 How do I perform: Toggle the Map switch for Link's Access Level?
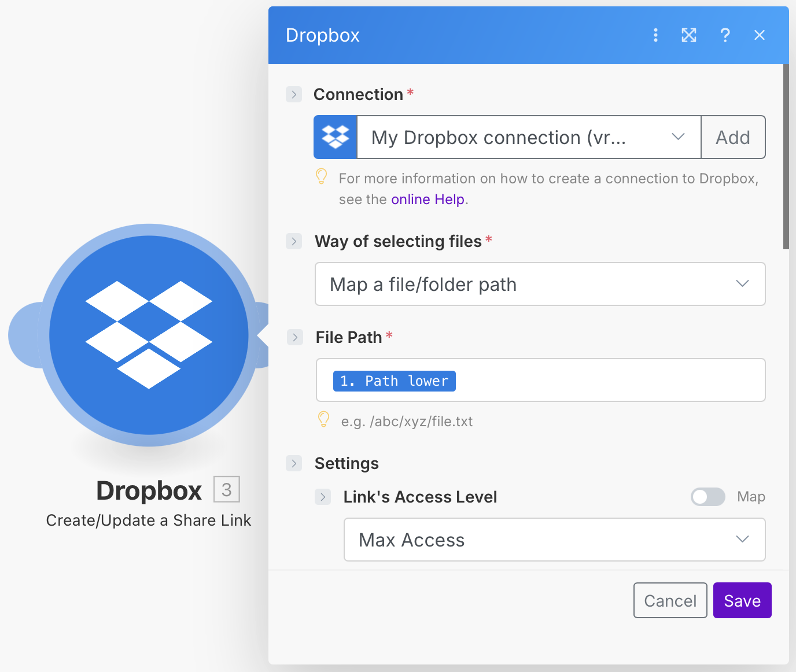(708, 497)
